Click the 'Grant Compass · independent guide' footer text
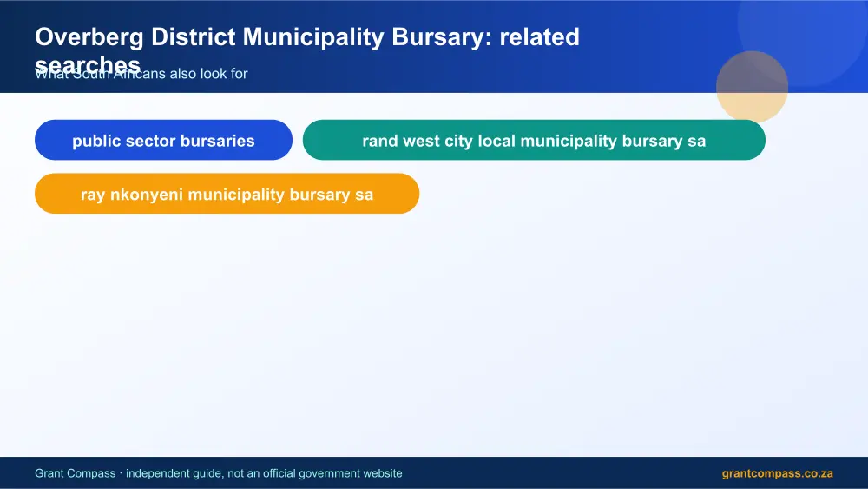 click(218, 473)
